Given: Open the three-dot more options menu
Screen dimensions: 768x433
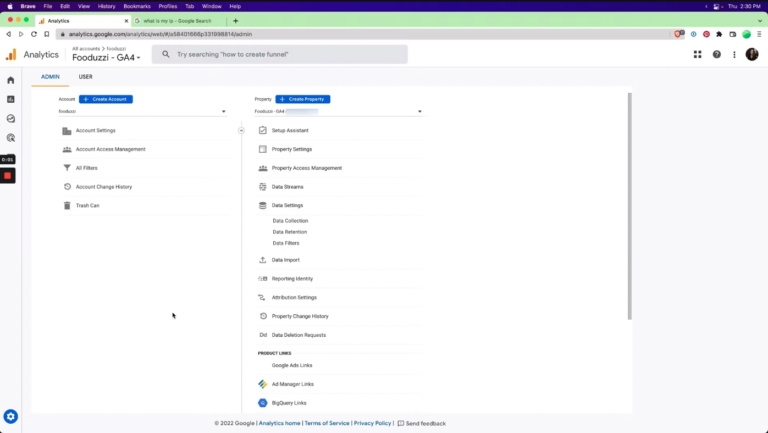Looking at the screenshot, I should [734, 54].
